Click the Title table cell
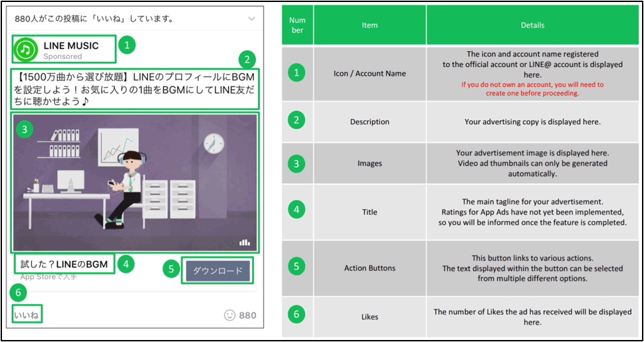The width and height of the screenshot is (644, 342). (x=370, y=213)
